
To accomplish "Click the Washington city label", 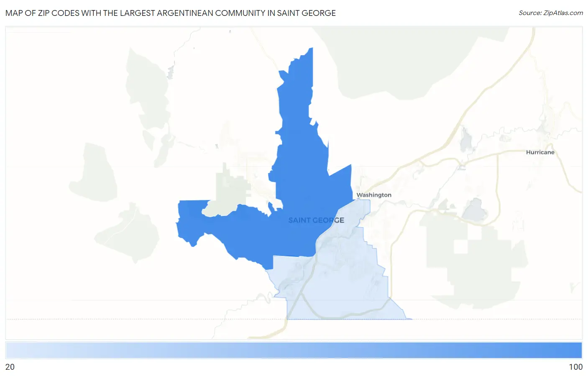I will pyautogui.click(x=374, y=195).
